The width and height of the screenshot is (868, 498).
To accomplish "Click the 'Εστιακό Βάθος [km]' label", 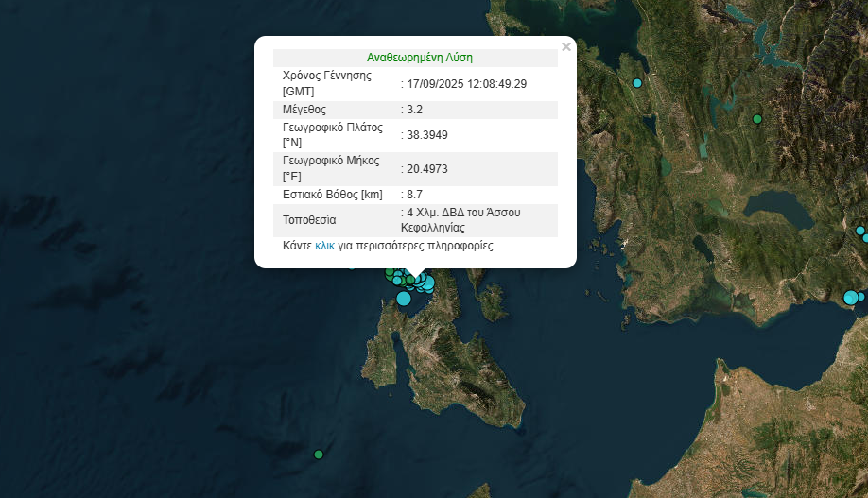I will (333, 195).
